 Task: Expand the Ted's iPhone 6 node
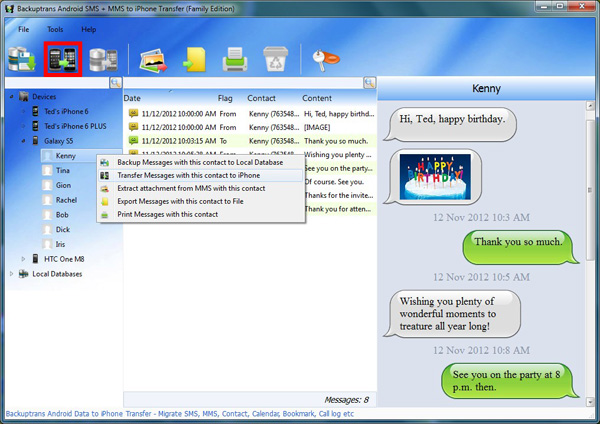[x=23, y=111]
